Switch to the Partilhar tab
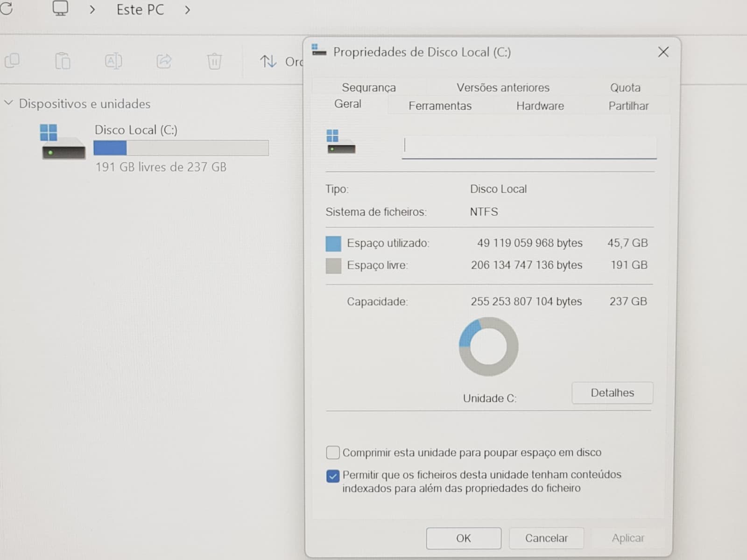Screen dimensions: 747x560 point(628,106)
